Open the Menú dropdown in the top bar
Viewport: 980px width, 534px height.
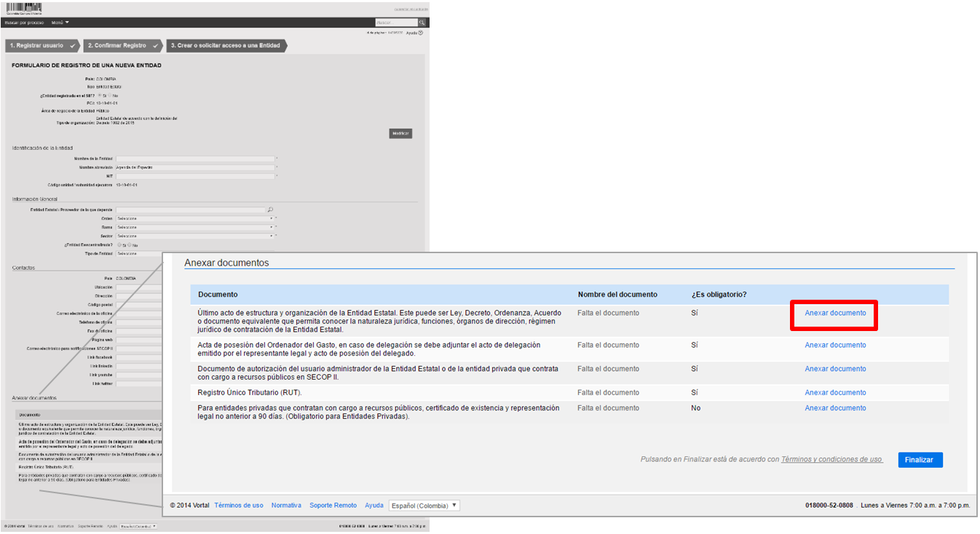coord(60,23)
